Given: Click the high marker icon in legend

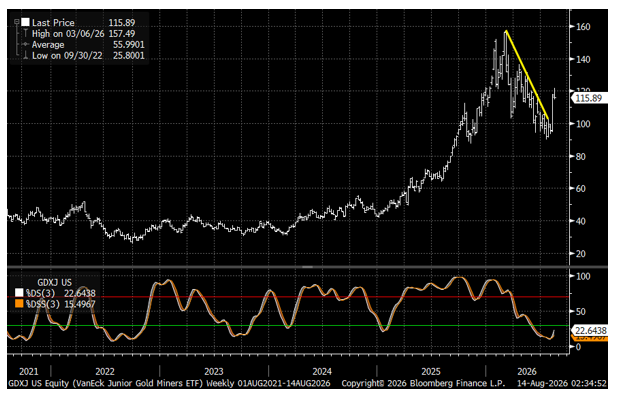Looking at the screenshot, I should point(25,33).
